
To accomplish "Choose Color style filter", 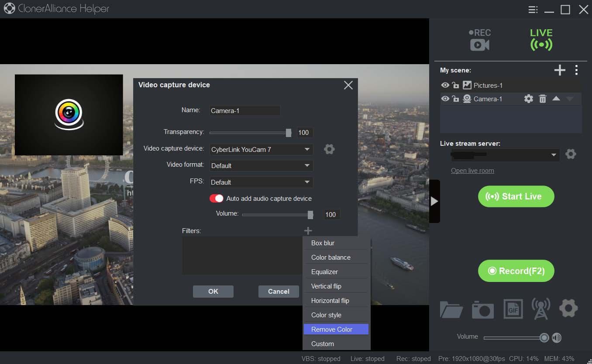I will pyautogui.click(x=336, y=315).
